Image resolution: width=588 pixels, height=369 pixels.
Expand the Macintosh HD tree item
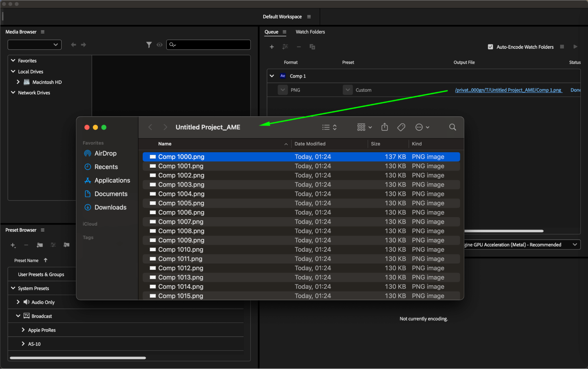pos(18,82)
